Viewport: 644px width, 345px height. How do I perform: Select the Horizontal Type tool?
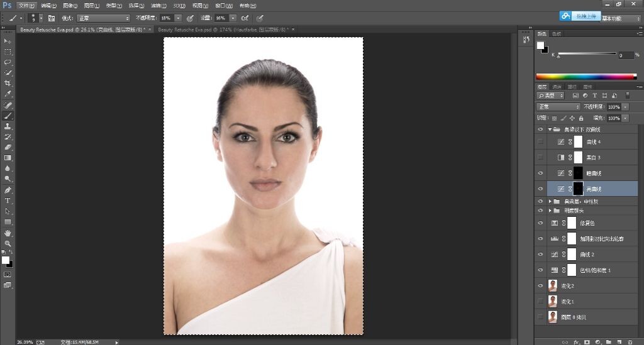click(x=8, y=200)
